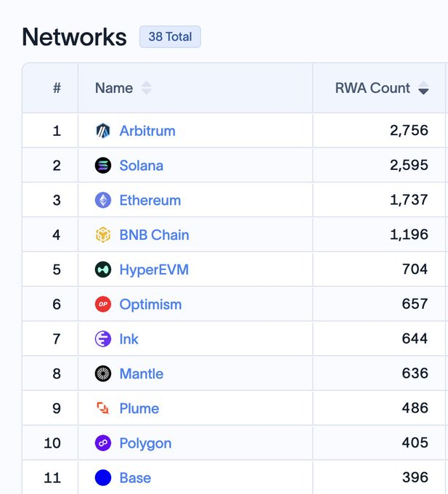
Task: Open the Ink network link
Action: pos(129,339)
